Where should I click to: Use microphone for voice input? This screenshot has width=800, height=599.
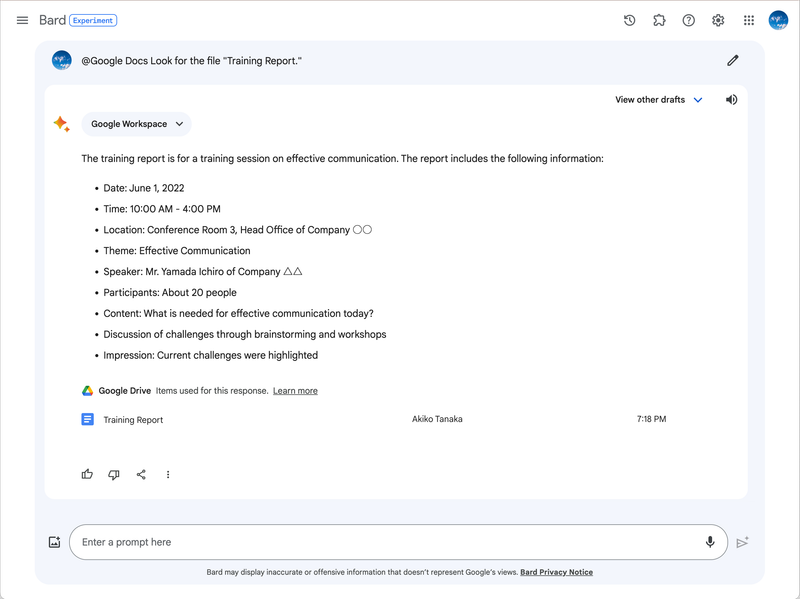point(710,542)
